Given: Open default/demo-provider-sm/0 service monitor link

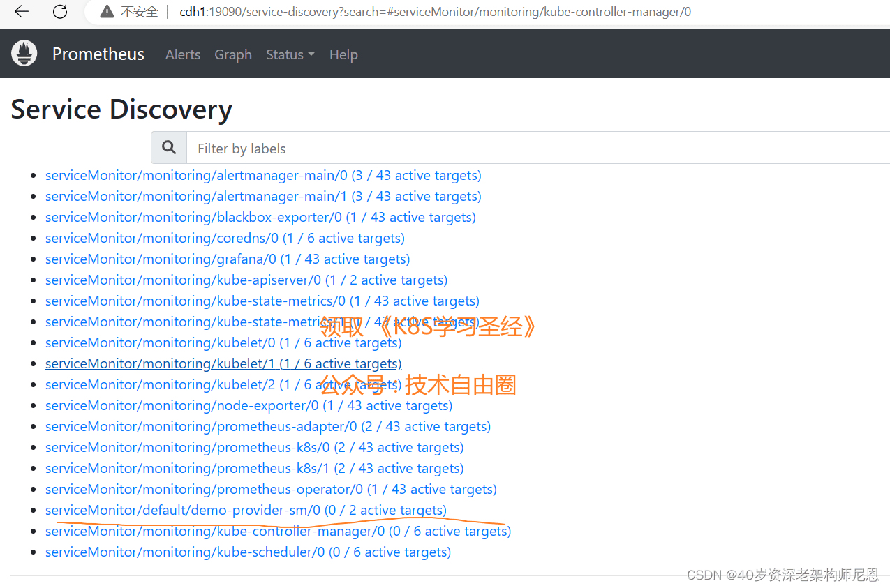Looking at the screenshot, I should [246, 510].
